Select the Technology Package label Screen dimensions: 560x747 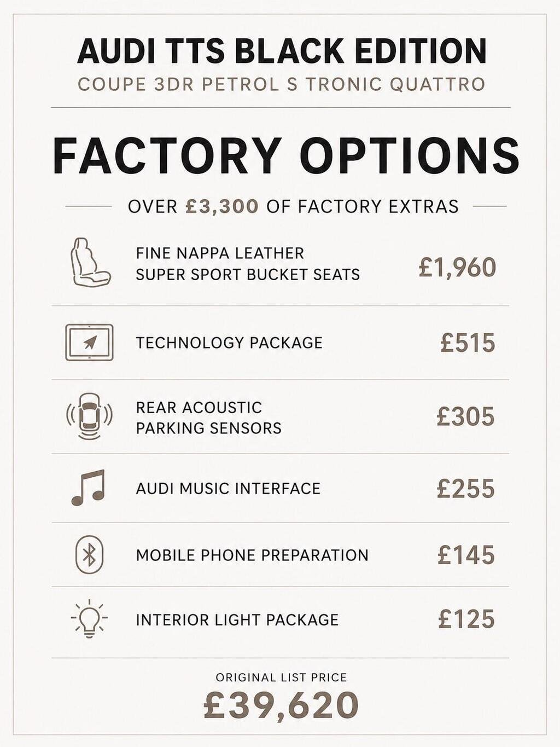(229, 343)
